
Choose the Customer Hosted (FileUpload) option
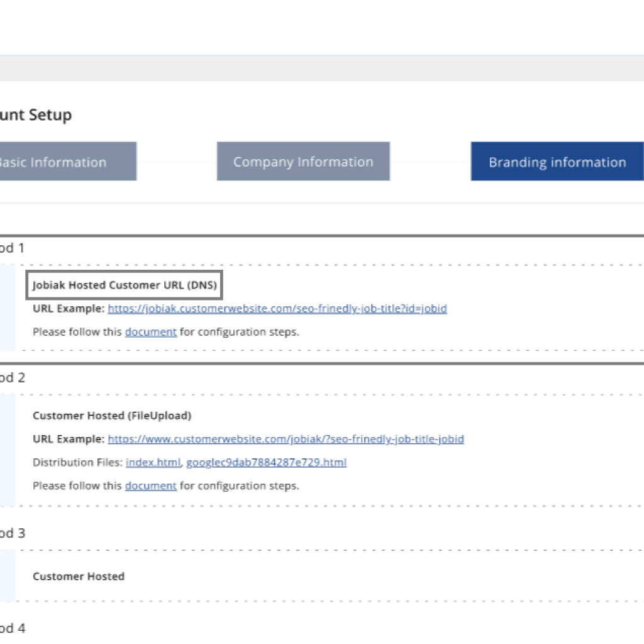112,416
